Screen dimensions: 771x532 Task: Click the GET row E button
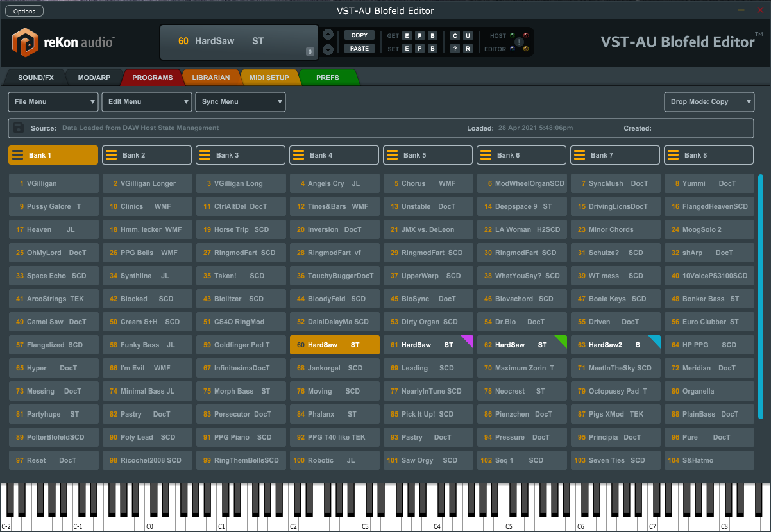pyautogui.click(x=407, y=36)
